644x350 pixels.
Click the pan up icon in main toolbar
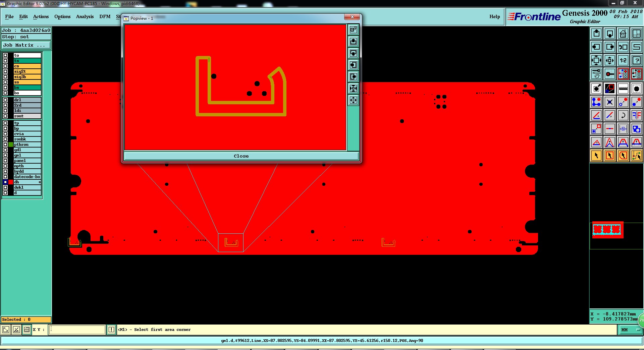[x=596, y=34]
